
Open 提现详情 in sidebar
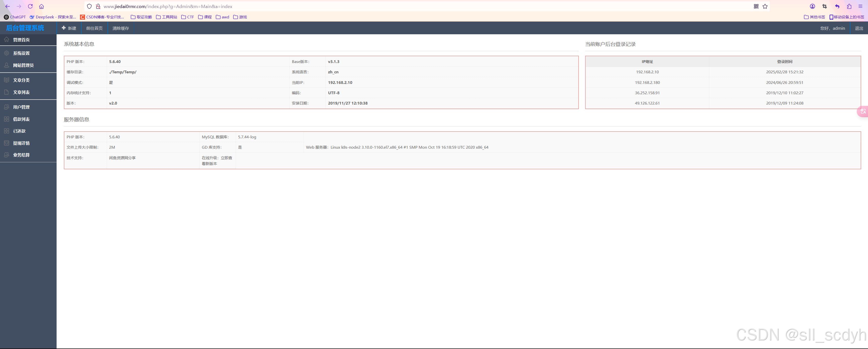pyautogui.click(x=28, y=143)
